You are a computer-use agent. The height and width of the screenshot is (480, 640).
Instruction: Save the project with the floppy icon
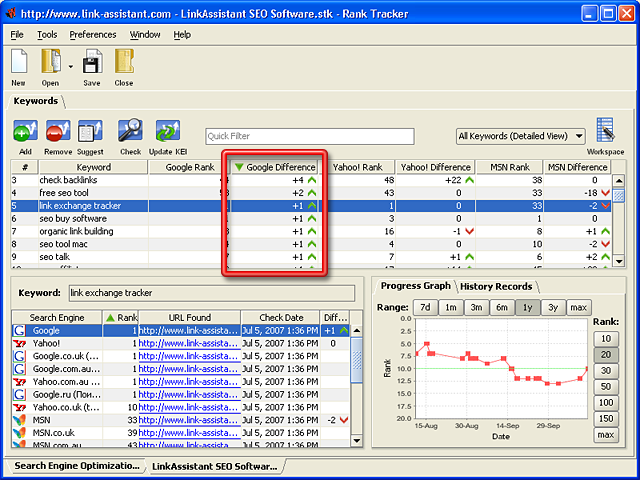click(x=92, y=62)
